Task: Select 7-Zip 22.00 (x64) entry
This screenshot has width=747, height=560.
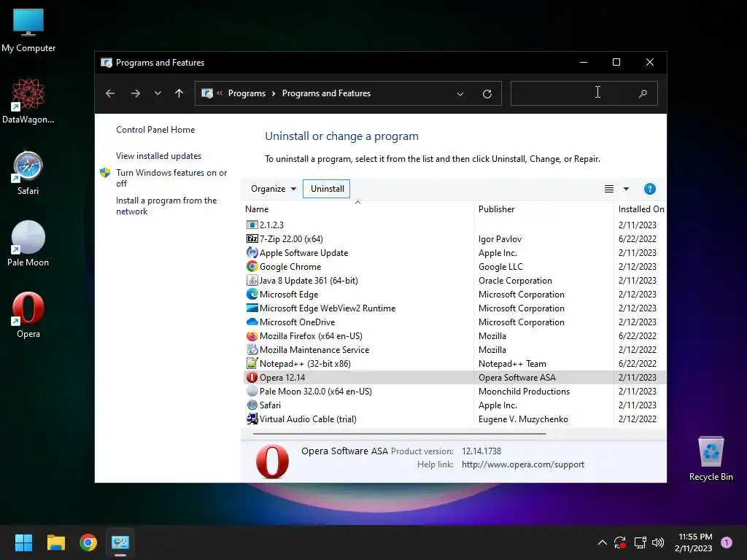Action: (455, 238)
